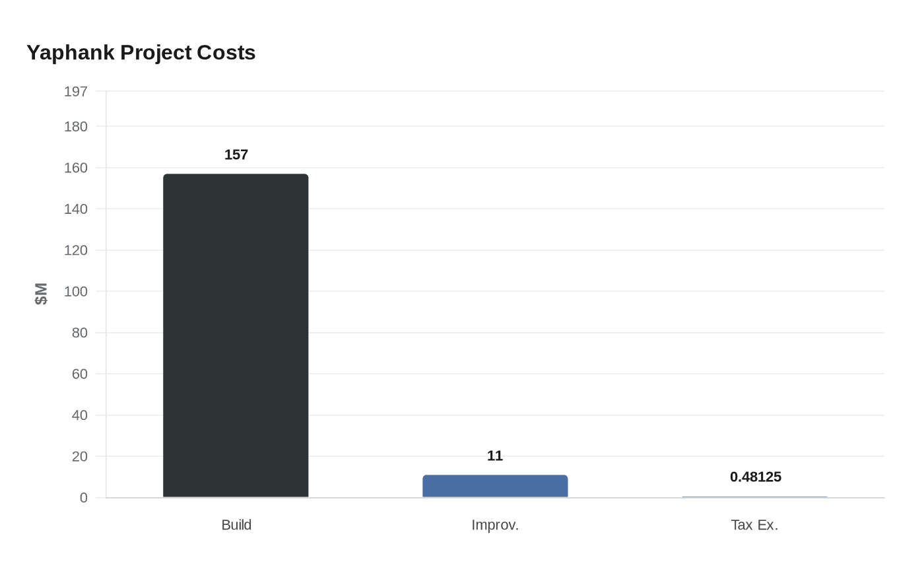Select the Improv. x-axis label
The height and width of the screenshot is (581, 924).
[x=495, y=525]
